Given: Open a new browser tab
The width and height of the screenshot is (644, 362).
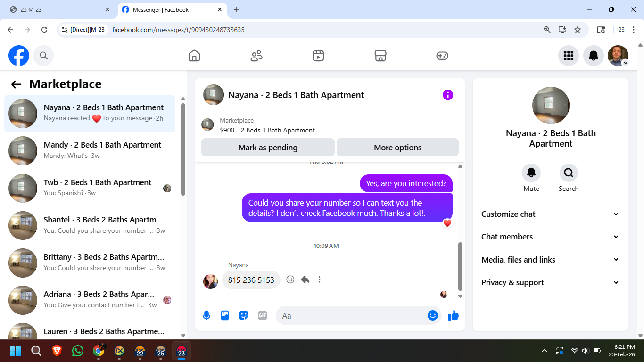Looking at the screenshot, I should click(x=237, y=9).
